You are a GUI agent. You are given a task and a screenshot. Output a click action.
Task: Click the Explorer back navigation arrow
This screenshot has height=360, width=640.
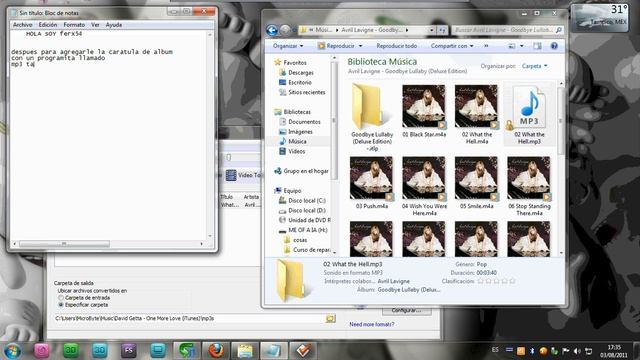coord(272,30)
